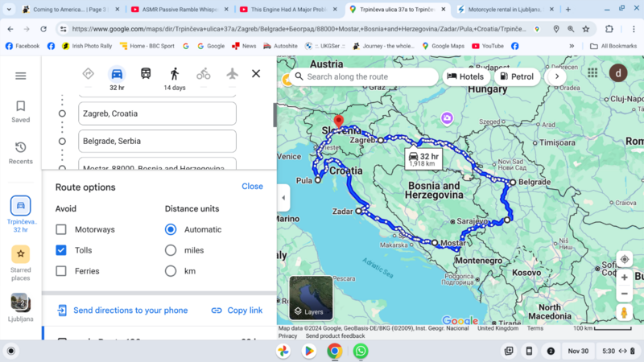Zoom in on the map
This screenshot has height=362, width=644.
point(624,278)
